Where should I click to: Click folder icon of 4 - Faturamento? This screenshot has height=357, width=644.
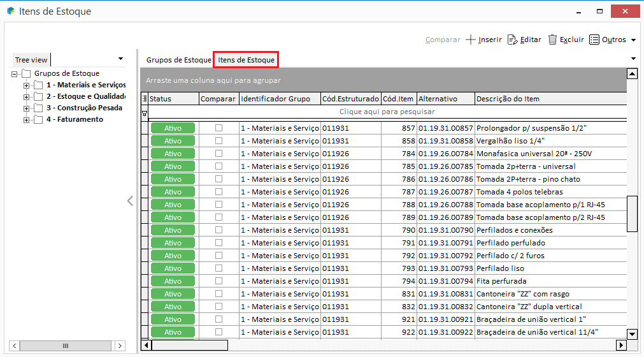click(38, 120)
